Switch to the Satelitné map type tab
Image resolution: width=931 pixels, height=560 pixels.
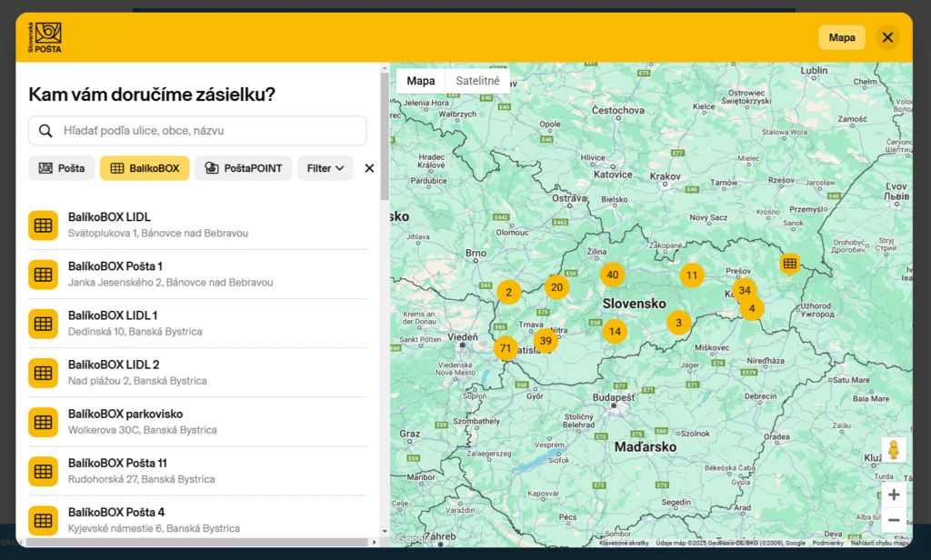click(477, 81)
